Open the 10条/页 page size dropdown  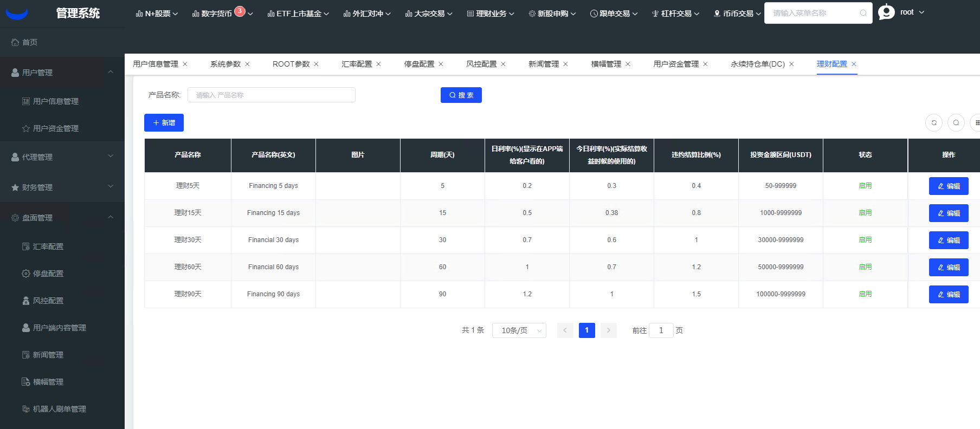click(519, 330)
